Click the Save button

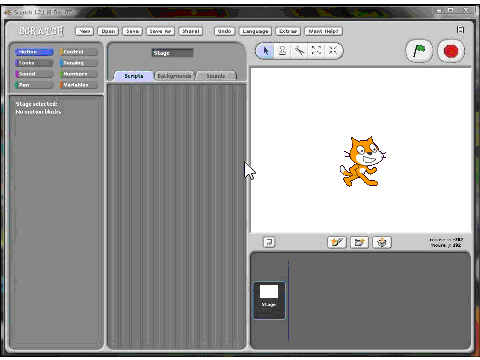tap(132, 31)
